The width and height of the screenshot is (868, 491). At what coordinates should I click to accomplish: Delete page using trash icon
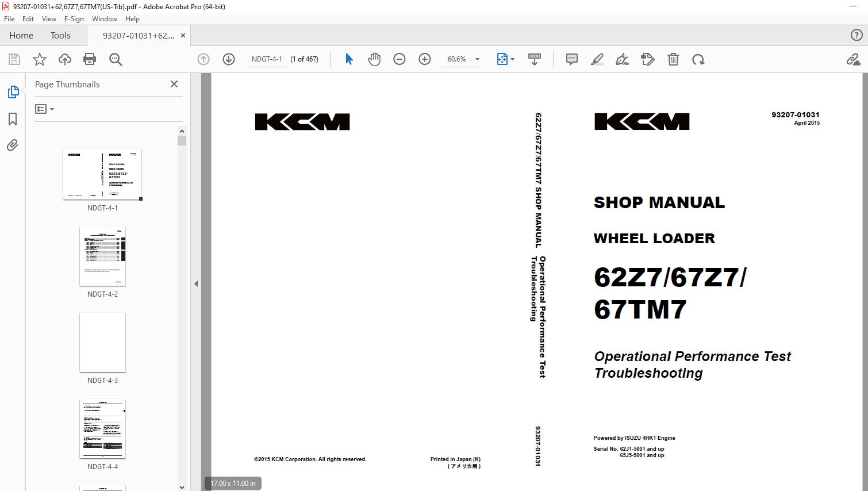pos(673,59)
